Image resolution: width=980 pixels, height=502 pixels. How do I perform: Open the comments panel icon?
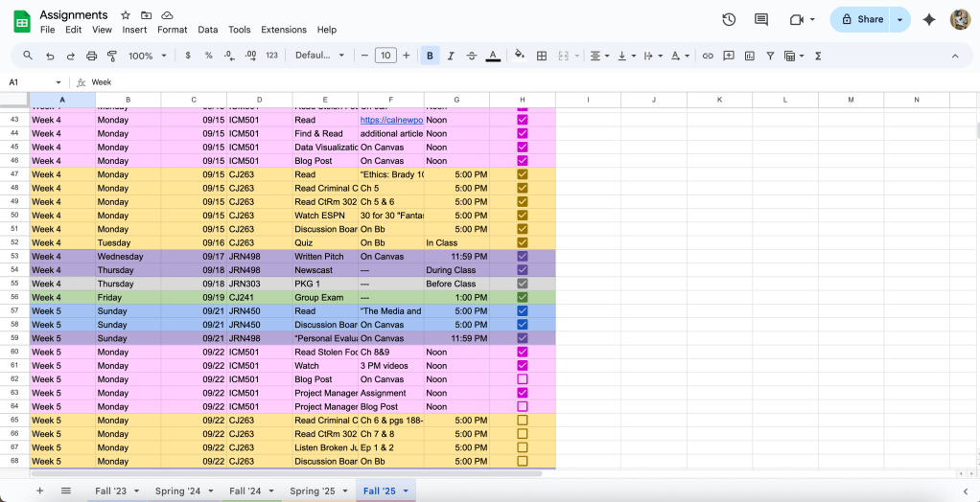[x=761, y=19]
